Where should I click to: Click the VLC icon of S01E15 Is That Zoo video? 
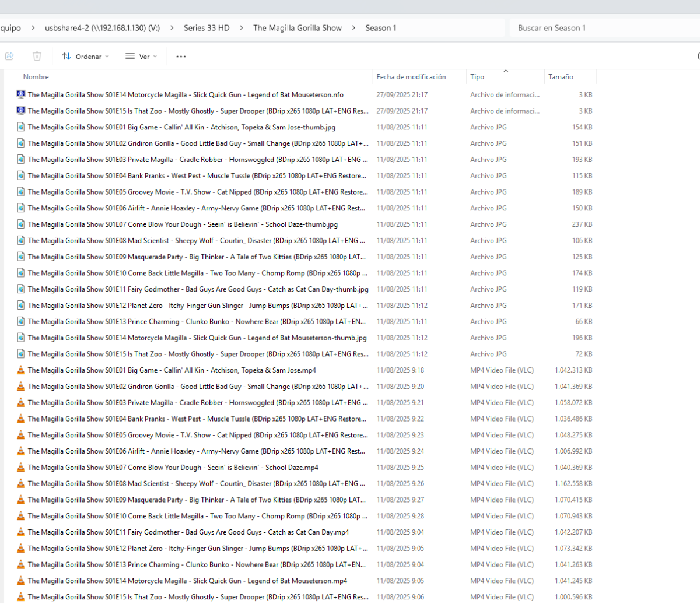point(21,597)
